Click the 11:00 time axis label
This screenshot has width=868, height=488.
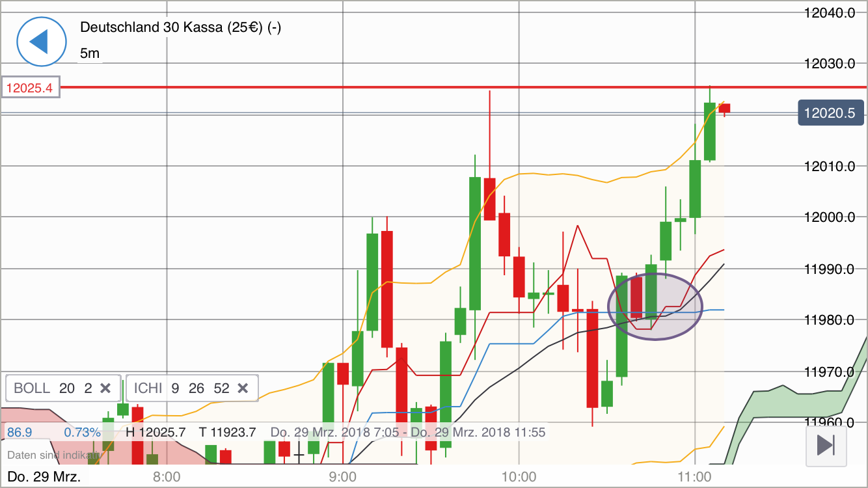[x=695, y=477]
